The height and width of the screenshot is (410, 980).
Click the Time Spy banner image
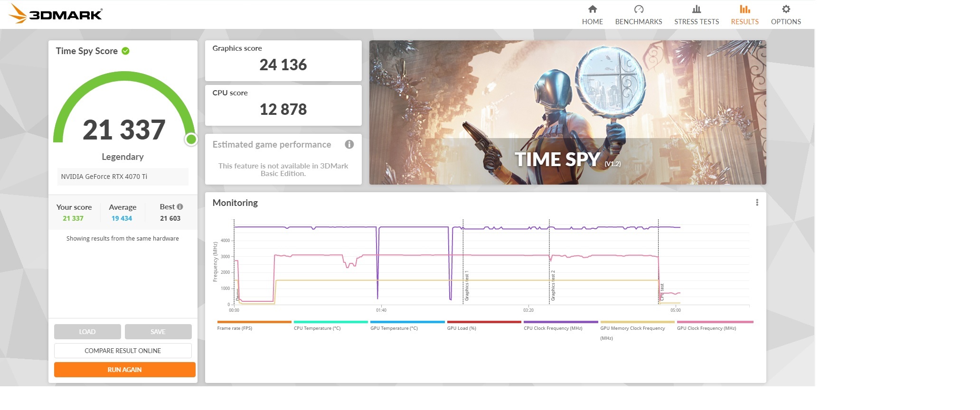pos(568,112)
